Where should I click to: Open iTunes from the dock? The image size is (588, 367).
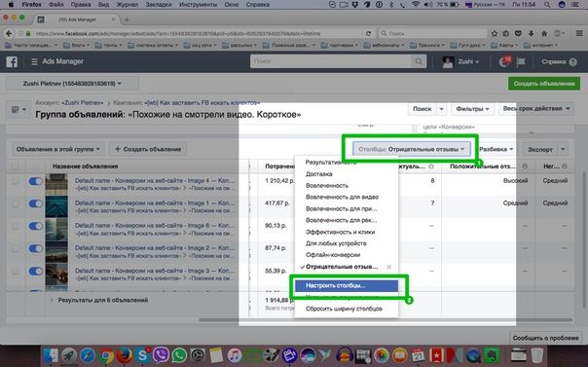point(235,355)
